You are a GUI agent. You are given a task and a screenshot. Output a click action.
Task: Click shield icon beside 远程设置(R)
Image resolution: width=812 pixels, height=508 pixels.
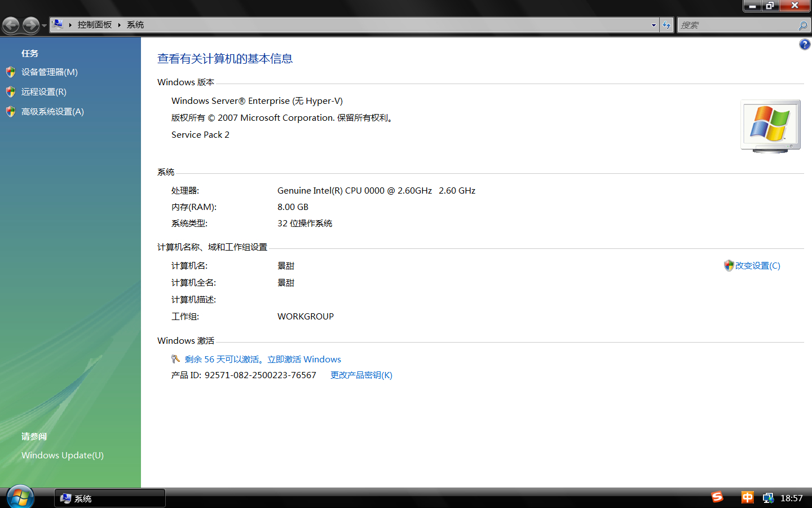tap(11, 92)
